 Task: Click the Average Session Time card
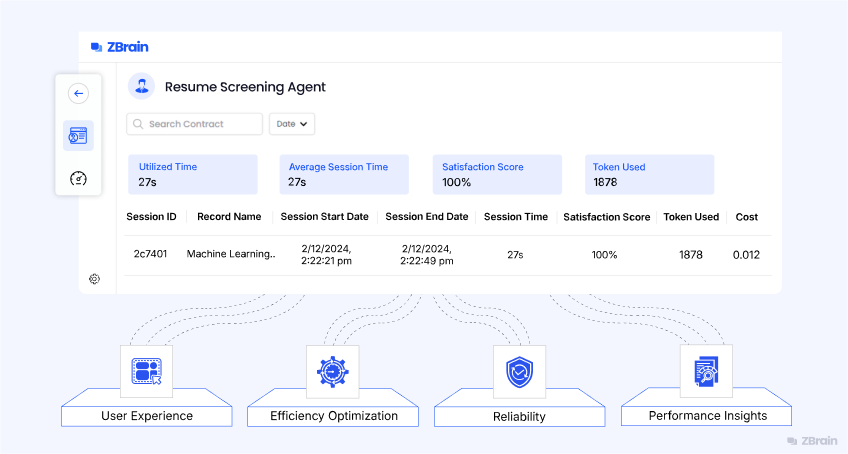pyautogui.click(x=344, y=174)
